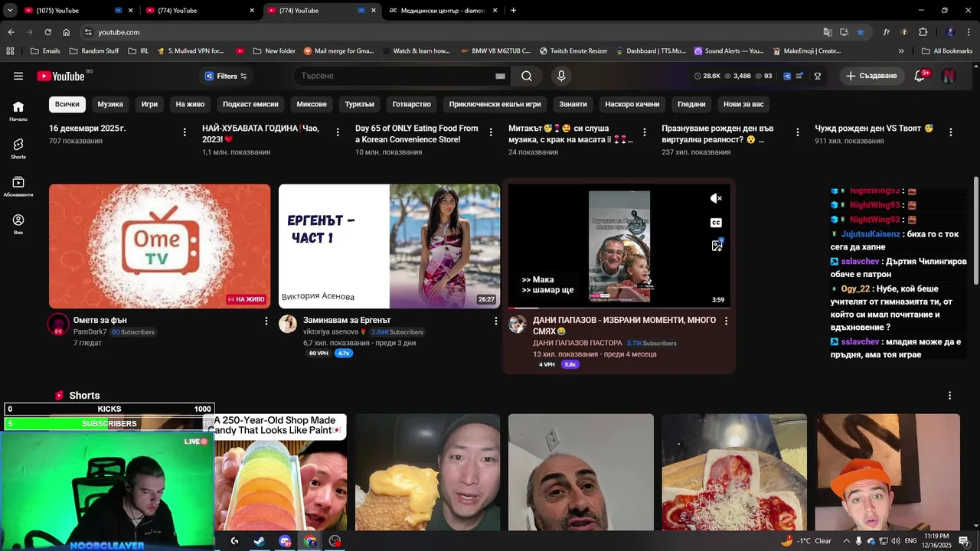
Task: Show hidden system tray icons
Action: [846, 541]
